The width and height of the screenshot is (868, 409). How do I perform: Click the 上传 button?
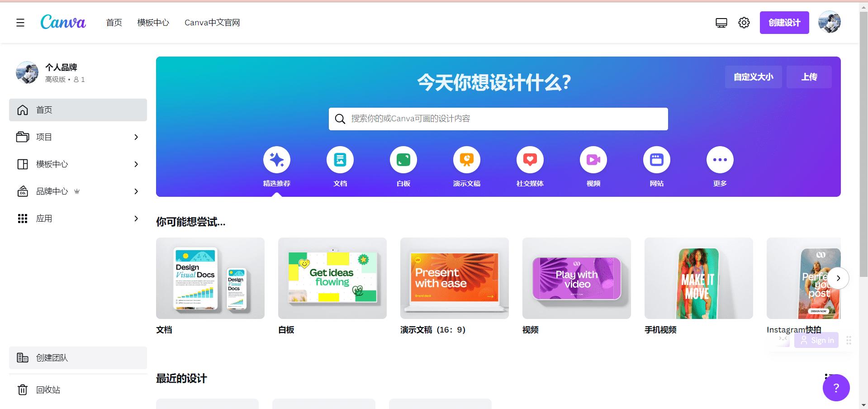[x=809, y=76]
